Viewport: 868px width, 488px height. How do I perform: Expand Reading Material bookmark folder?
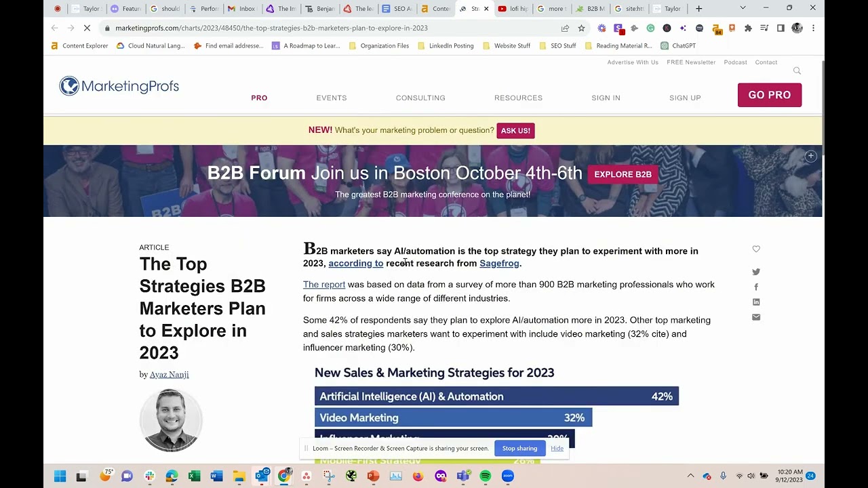tap(618, 46)
